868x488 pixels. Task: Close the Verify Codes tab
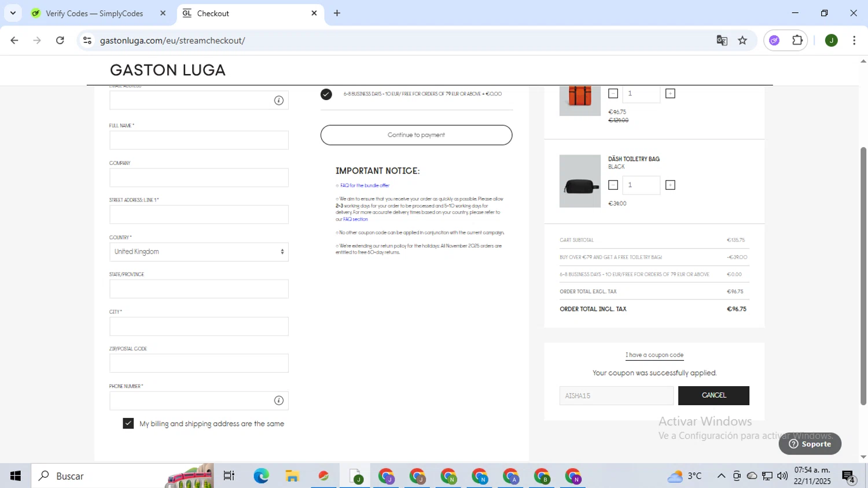coord(163,13)
